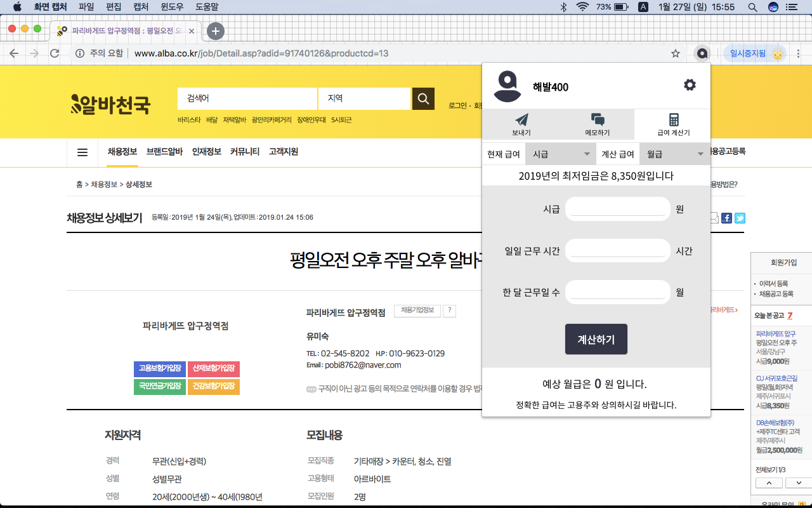Image resolution: width=812 pixels, height=508 pixels.
Task: Open the 파일 menu in the menu bar
Action: coord(86,7)
